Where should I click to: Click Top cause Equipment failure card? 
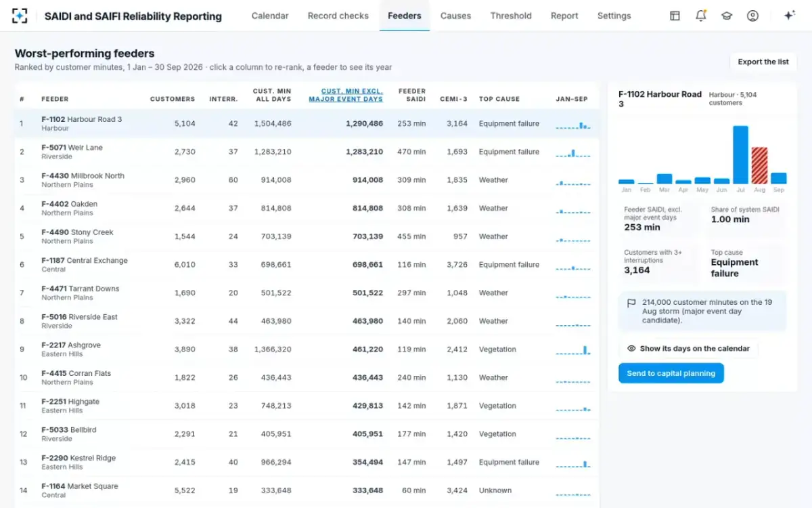(746, 263)
